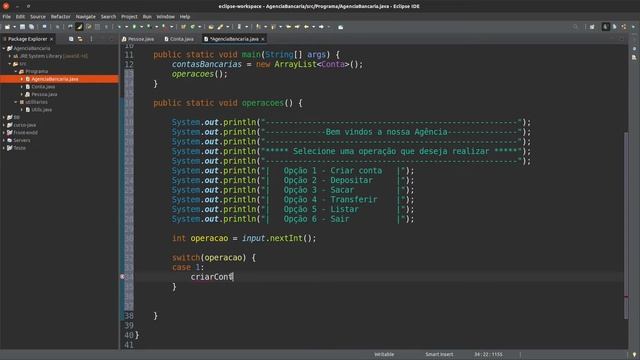
Task: Open the Run menu
Action: (x=147, y=17)
